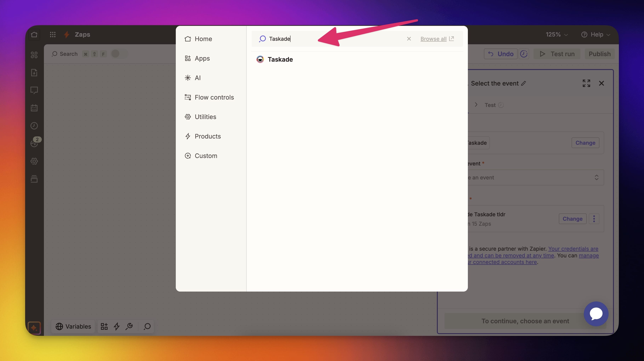This screenshot has width=644, height=361.
Task: Select the Taskade app result
Action: (280, 59)
